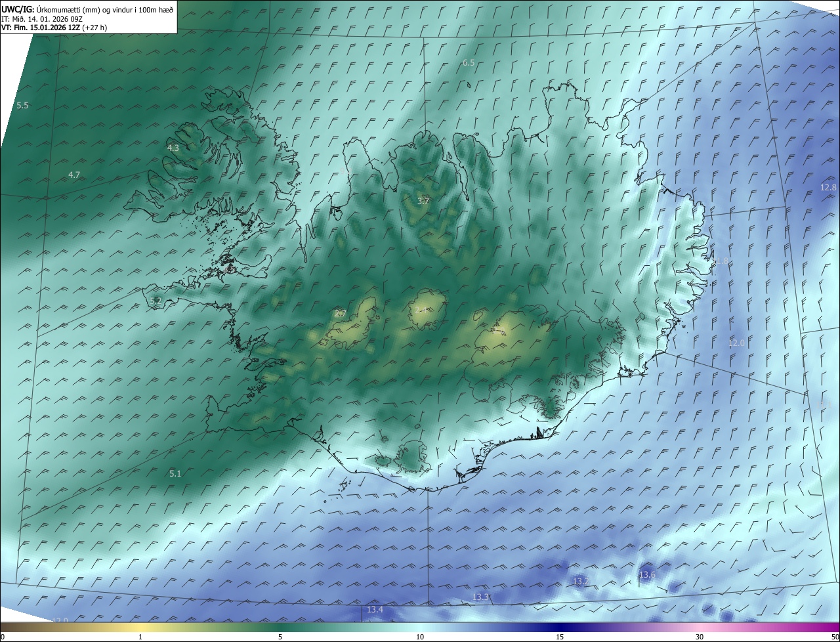Click the 2.7 value label beside the western glacier
Viewport: 840px width, 642px height.
coord(340,314)
